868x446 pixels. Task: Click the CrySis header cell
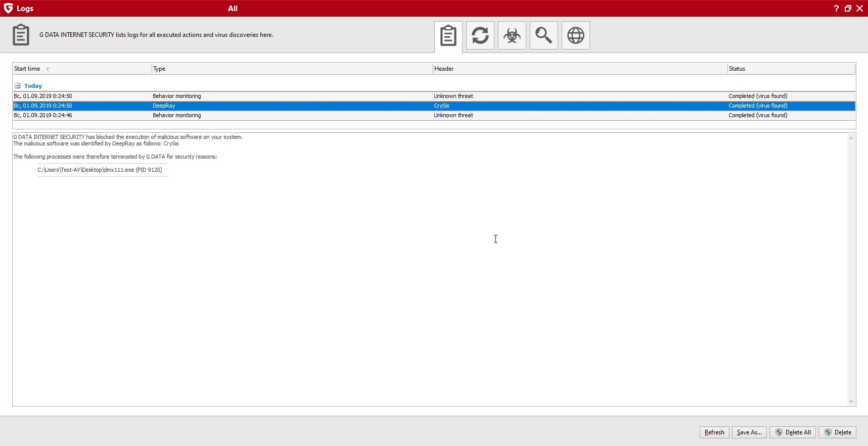(441, 106)
